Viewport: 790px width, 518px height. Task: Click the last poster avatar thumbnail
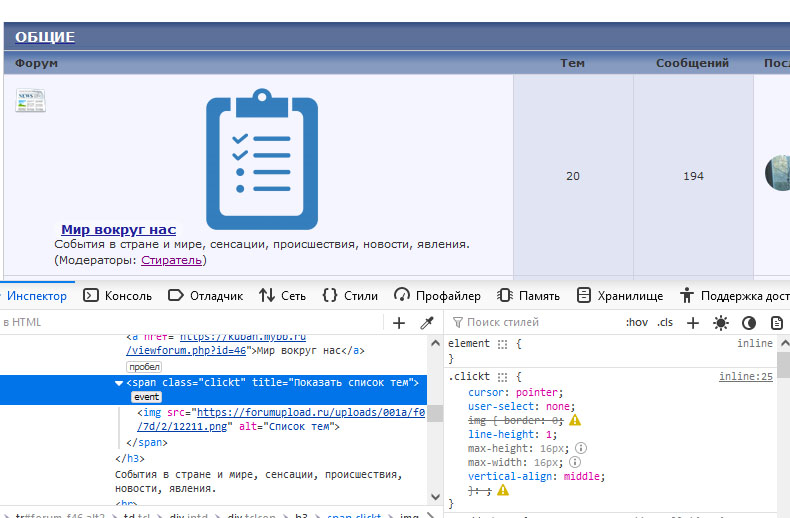[777, 173]
